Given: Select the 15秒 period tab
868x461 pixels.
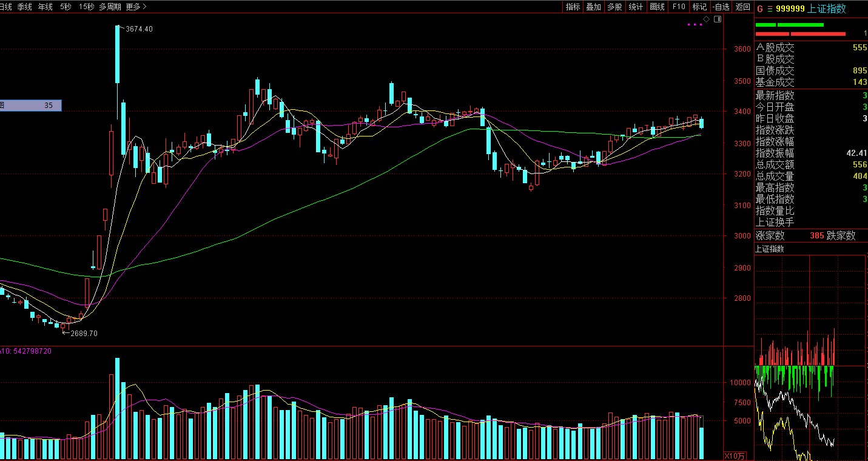Looking at the screenshot, I should tap(86, 7).
